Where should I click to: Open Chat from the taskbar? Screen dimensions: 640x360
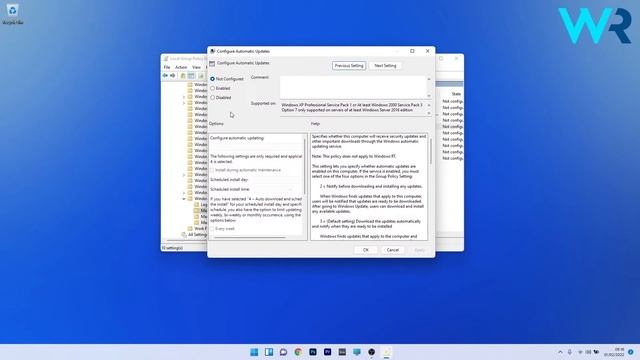pyautogui.click(x=283, y=352)
